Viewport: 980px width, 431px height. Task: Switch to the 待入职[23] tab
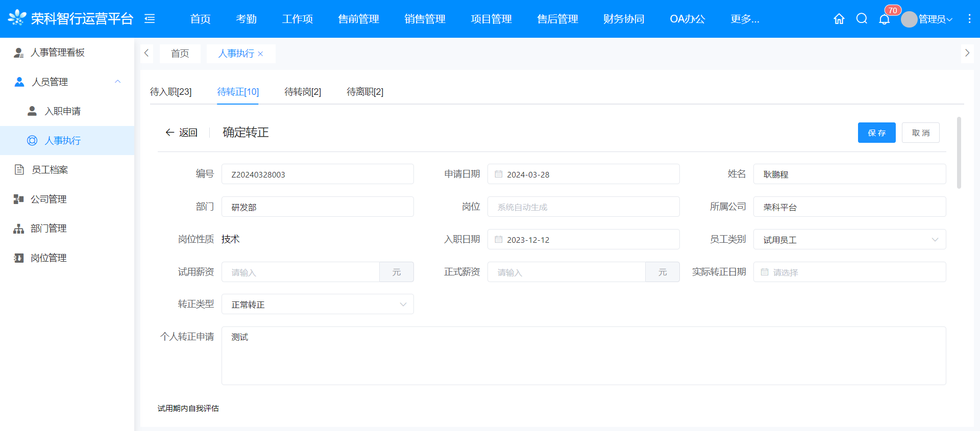[x=170, y=92]
